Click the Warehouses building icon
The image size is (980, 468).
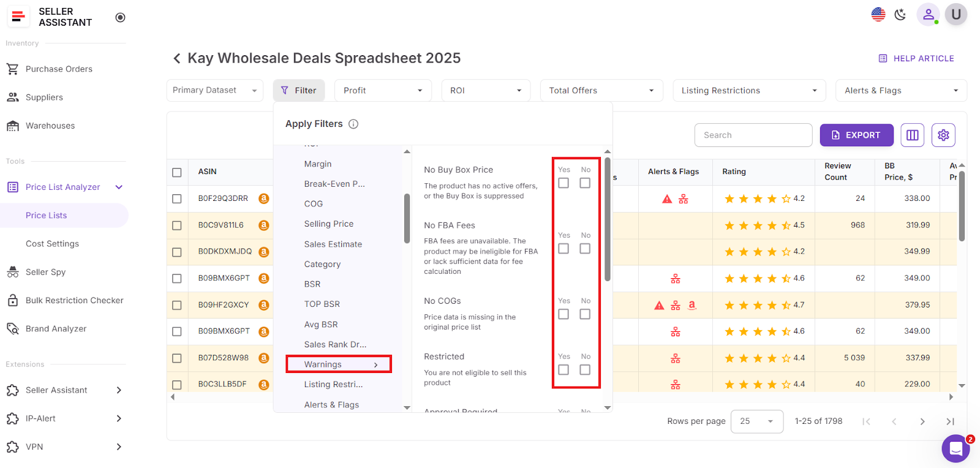[x=12, y=126]
